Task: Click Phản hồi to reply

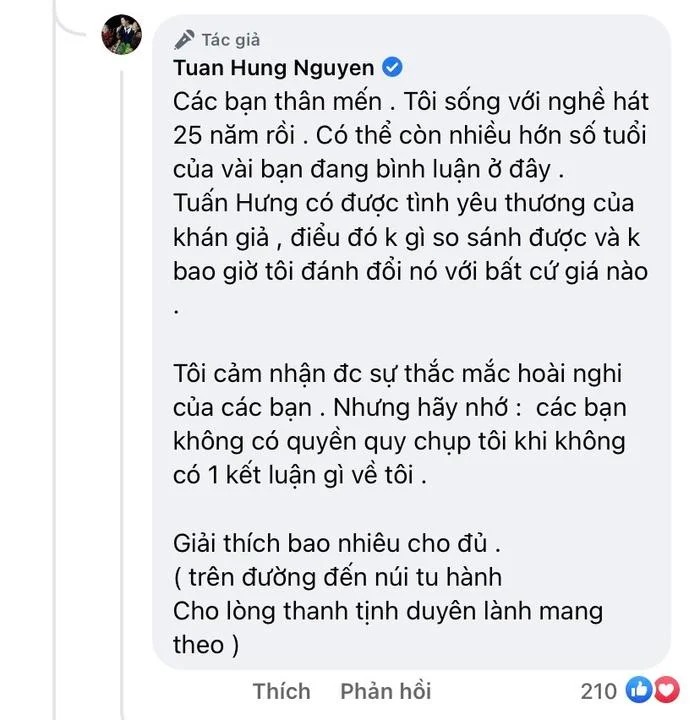Action: coord(385,691)
